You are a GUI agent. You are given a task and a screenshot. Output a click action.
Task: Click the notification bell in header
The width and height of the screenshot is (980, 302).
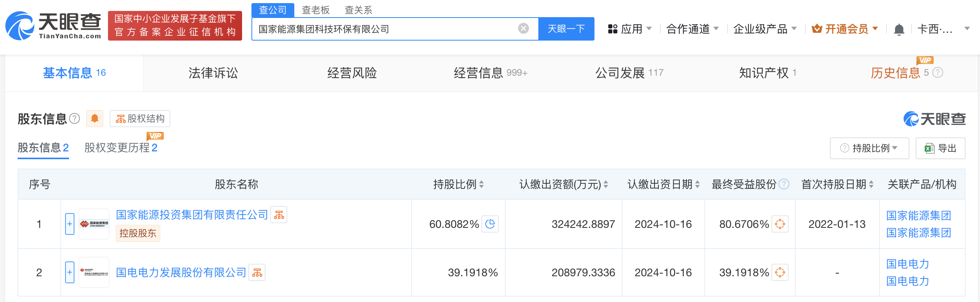point(899,29)
